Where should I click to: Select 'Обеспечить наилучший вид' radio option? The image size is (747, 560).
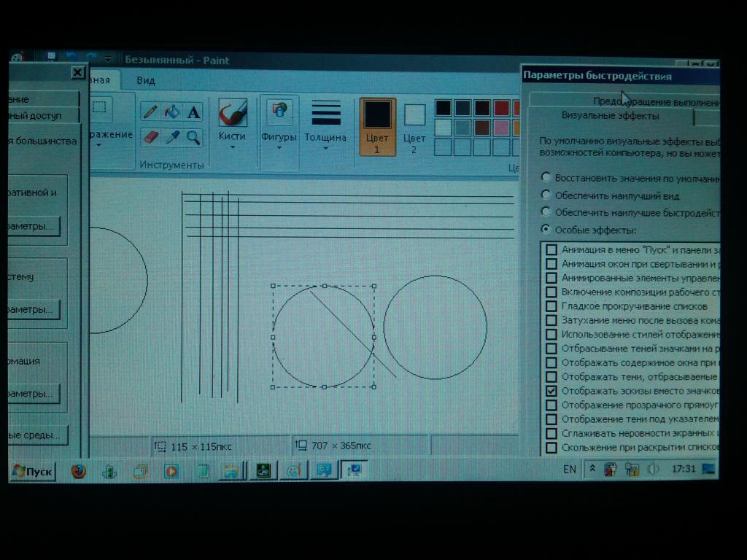point(546,195)
